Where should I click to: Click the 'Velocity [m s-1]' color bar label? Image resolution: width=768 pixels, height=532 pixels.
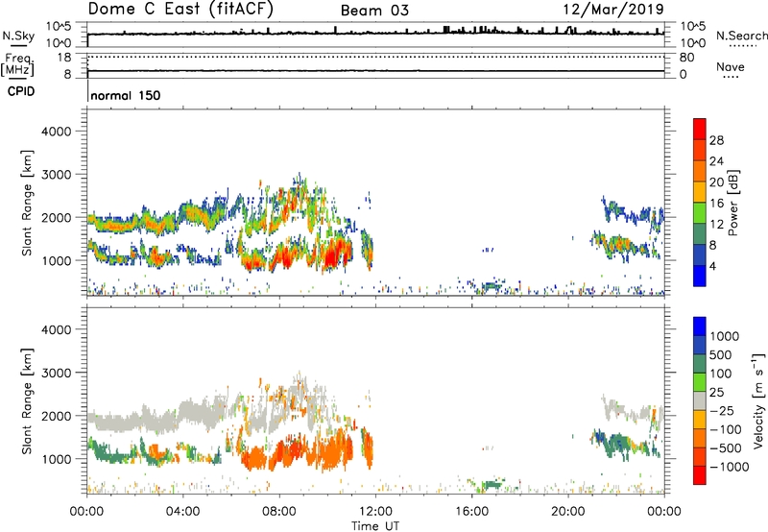point(758,400)
